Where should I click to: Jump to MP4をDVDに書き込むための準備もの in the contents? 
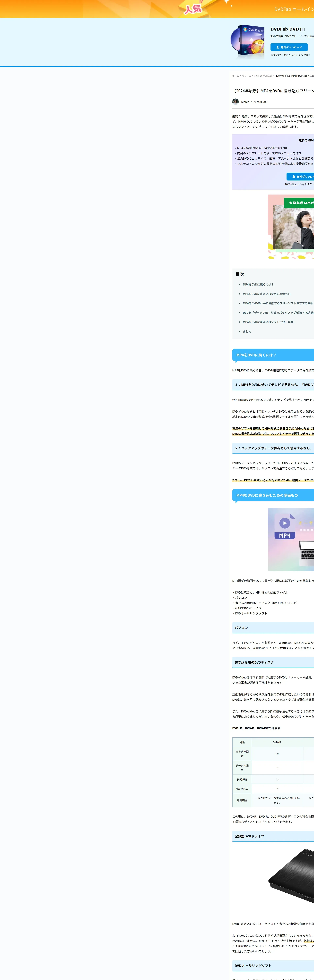coord(266,294)
